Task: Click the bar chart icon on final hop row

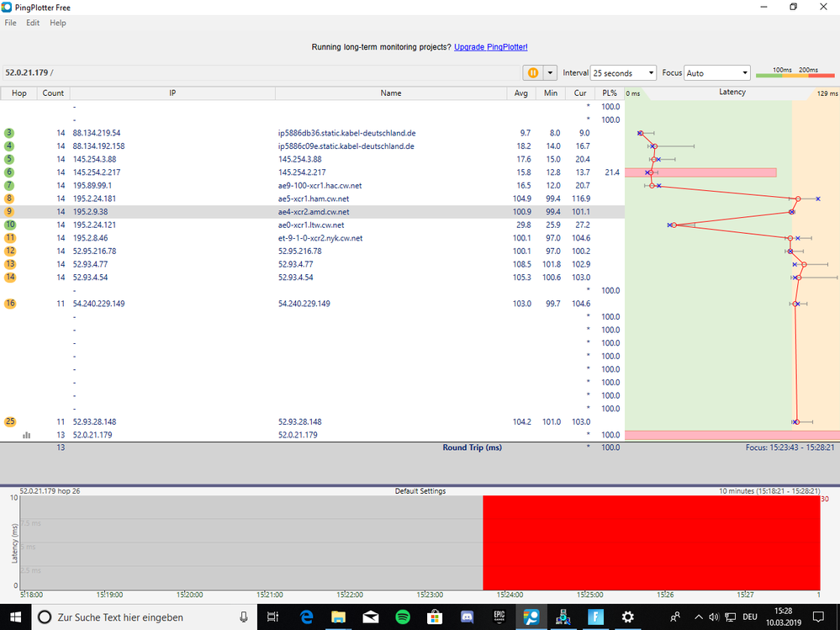Action: tap(26, 435)
